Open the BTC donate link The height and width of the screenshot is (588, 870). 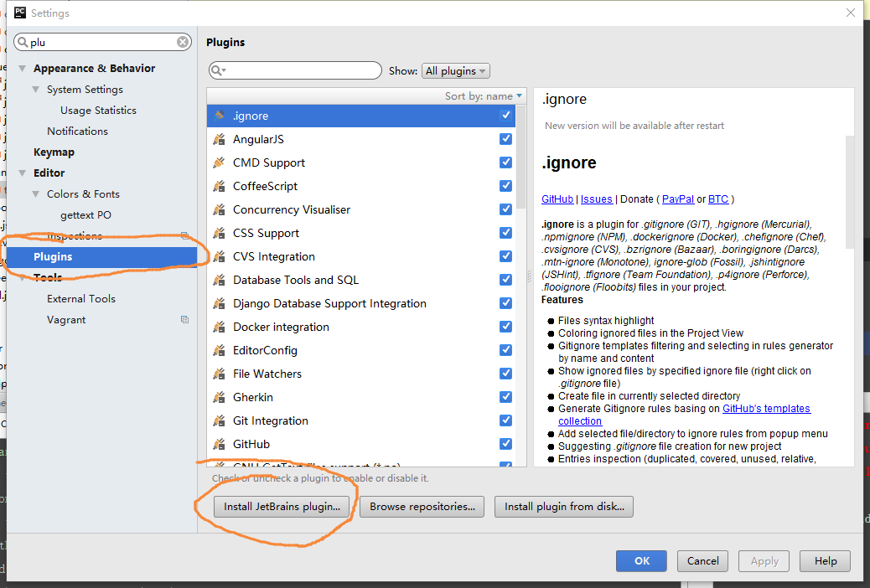tap(718, 199)
